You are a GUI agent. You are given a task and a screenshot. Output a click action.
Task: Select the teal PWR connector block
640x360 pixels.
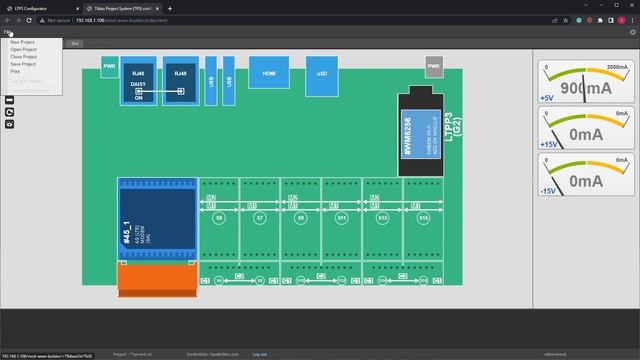click(109, 67)
